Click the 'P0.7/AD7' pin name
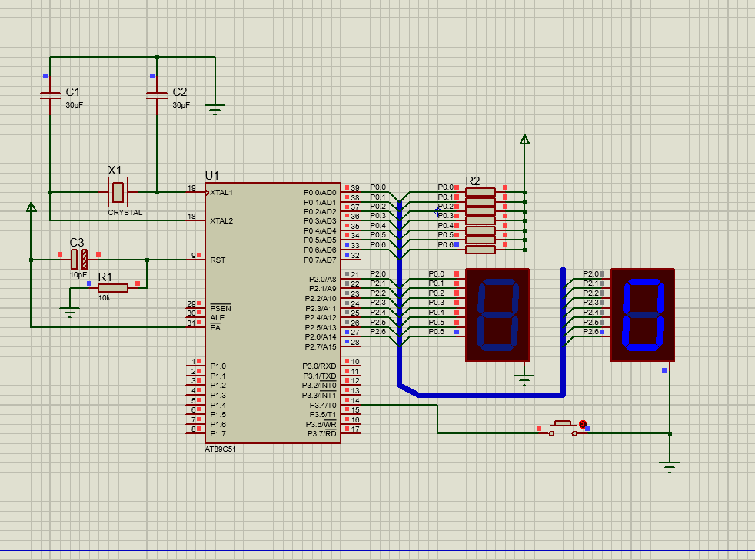This screenshot has width=755, height=560. point(320,260)
